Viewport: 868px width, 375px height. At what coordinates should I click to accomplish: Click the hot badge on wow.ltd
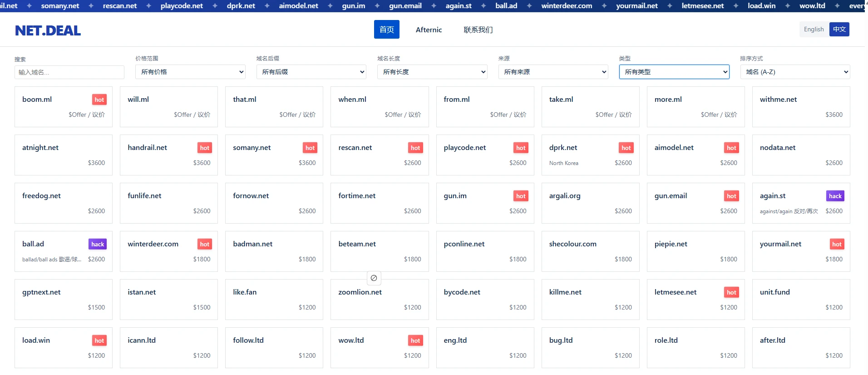tap(415, 340)
